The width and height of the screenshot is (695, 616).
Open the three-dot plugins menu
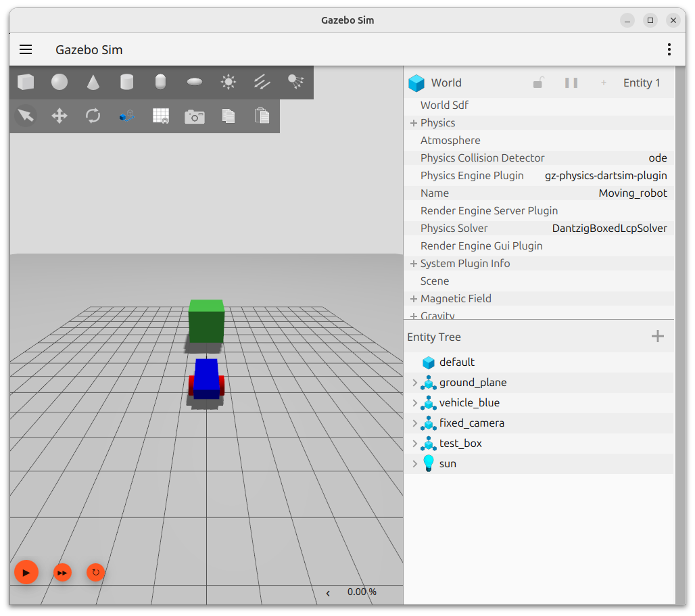click(669, 49)
